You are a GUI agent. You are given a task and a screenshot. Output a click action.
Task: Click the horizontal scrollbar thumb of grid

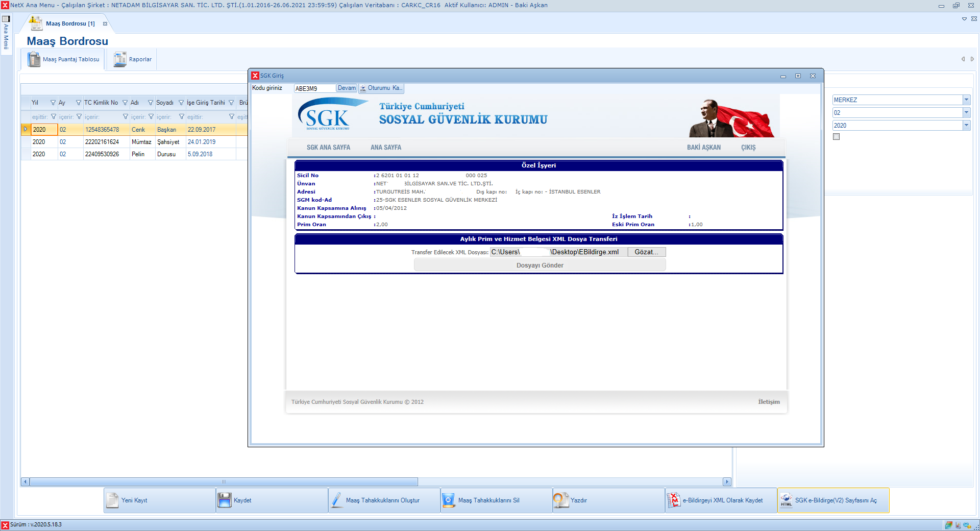coord(224,481)
